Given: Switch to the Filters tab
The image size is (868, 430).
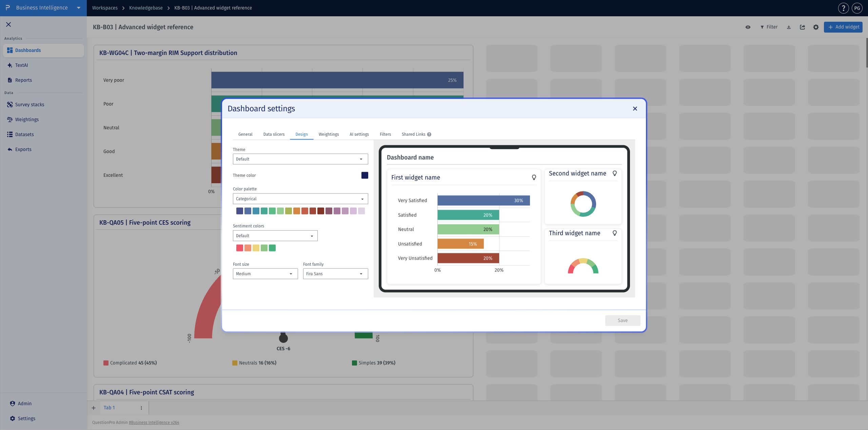Looking at the screenshot, I should point(385,134).
